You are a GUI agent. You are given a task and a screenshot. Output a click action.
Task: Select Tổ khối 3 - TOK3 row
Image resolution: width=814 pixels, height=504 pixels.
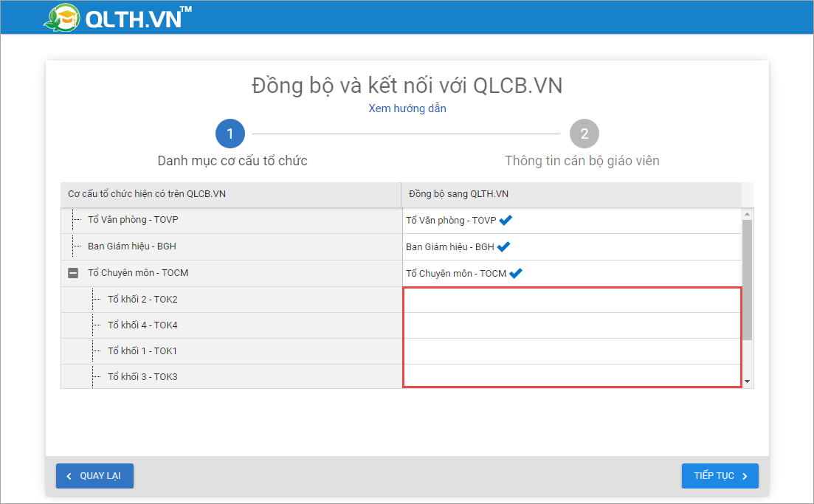232,377
